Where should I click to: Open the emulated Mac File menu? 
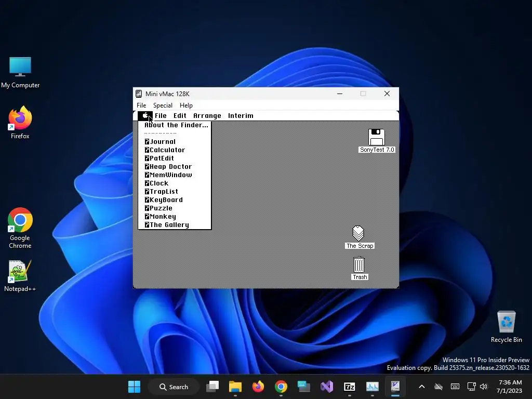161,116
